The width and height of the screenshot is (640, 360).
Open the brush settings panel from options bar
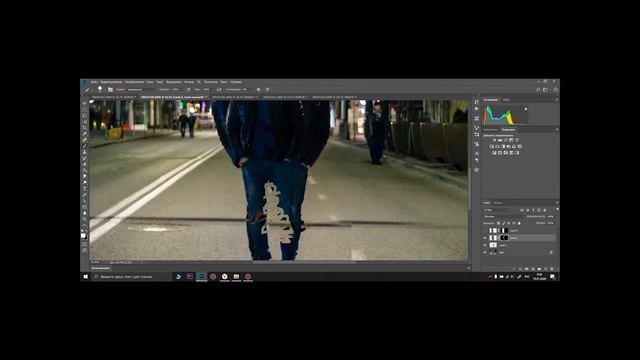point(110,89)
